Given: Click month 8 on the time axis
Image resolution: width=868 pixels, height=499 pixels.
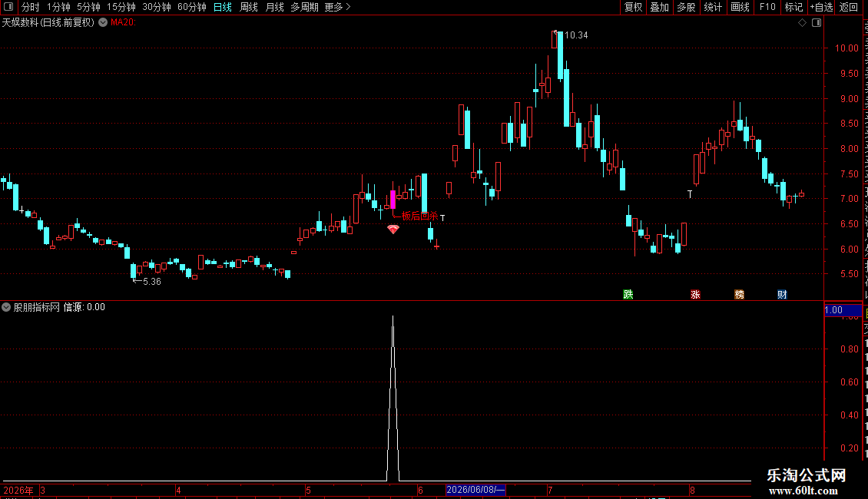Looking at the screenshot, I should click(x=693, y=490).
